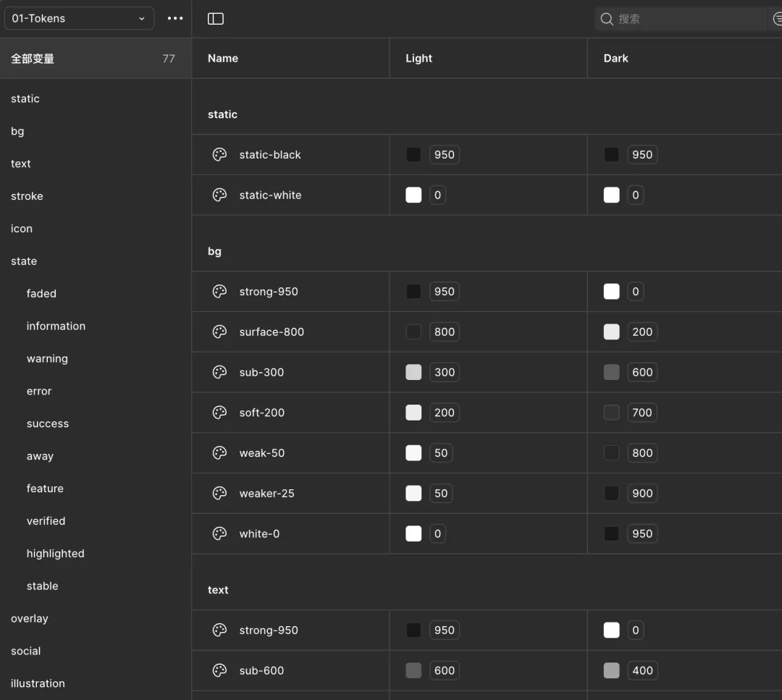782x700 pixels.
Task: Select the 全部变量 group in sidebar
Action: coord(94,59)
